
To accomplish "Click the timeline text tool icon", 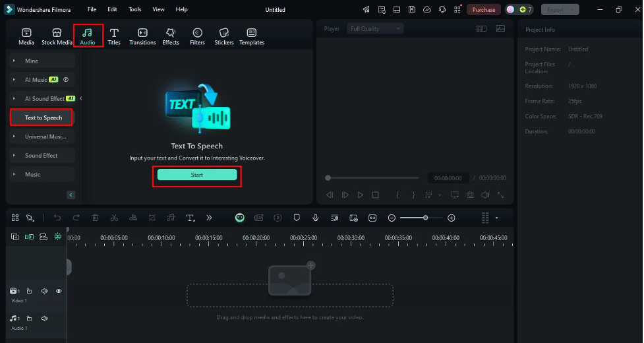I will point(190,218).
